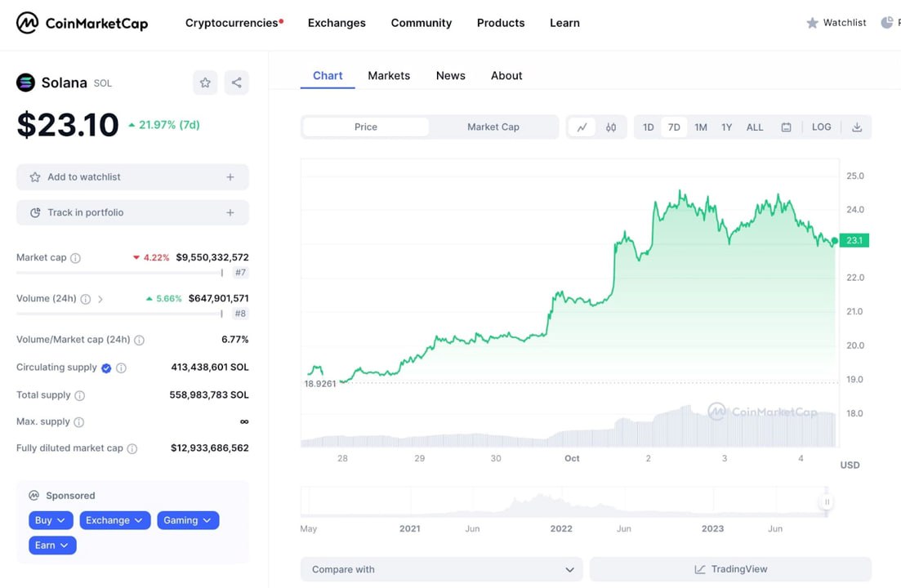901x588 pixels.
Task: Expand the Compare with dropdown
Action: (x=442, y=569)
